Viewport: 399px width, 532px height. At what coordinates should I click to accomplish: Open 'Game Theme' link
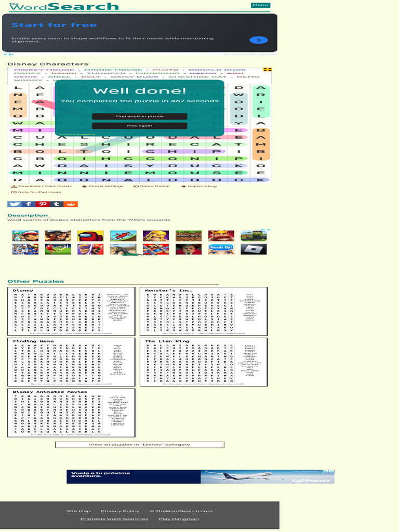tap(155, 187)
